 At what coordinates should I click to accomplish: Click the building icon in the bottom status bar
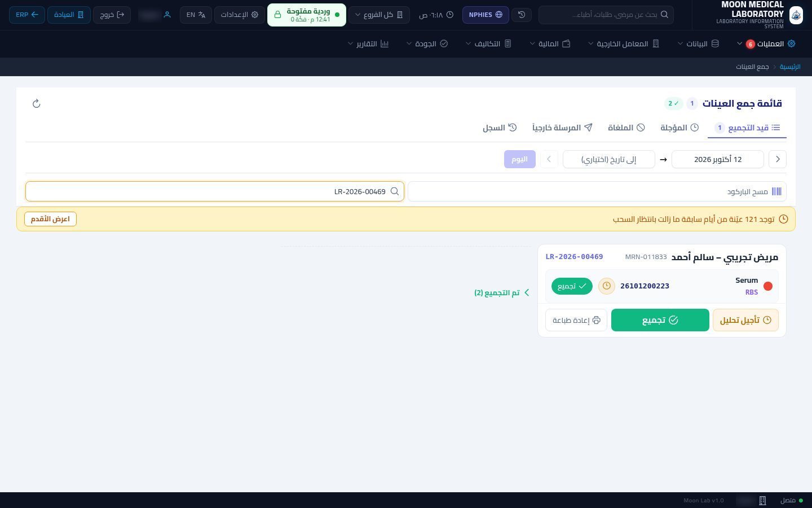tap(762, 501)
